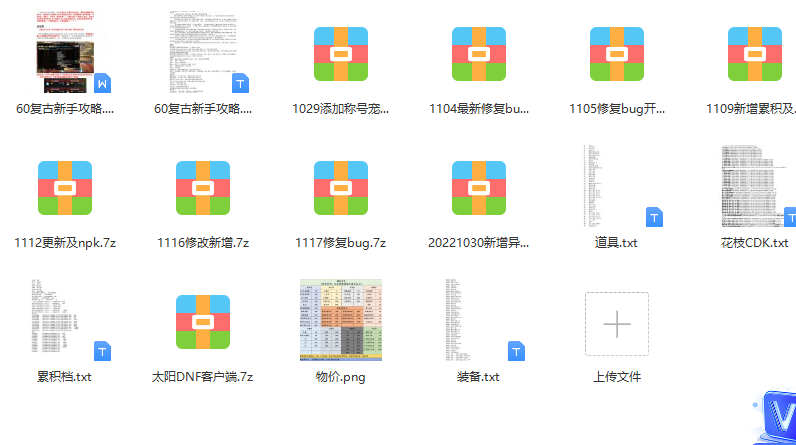Click the blue W badge on Word document
The image size is (796, 445).
[x=103, y=84]
